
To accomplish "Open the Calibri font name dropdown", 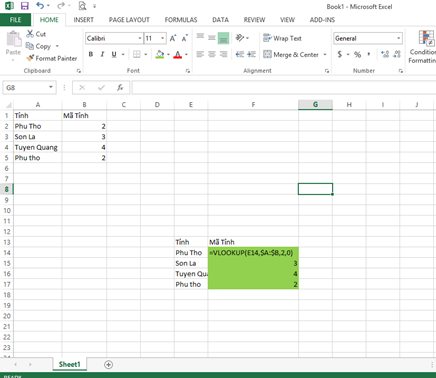I will [140, 38].
